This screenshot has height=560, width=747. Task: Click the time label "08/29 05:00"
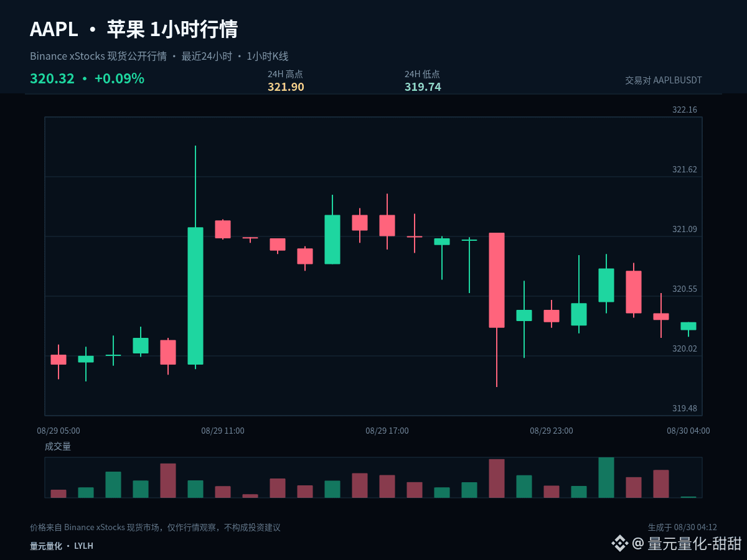pos(59,431)
